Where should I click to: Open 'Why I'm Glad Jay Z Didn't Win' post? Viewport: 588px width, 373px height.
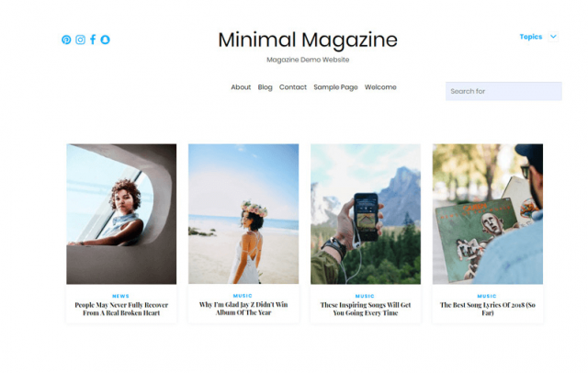pyautogui.click(x=243, y=309)
